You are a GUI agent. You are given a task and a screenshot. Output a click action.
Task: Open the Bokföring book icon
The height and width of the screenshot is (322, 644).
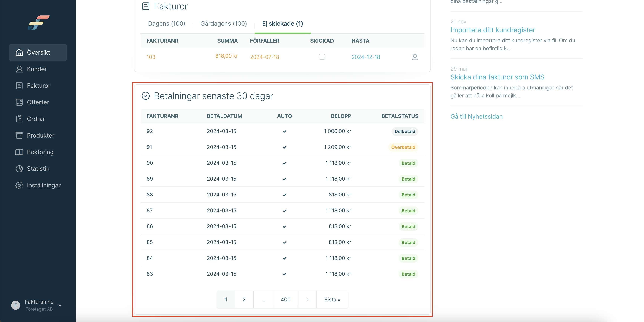19,152
